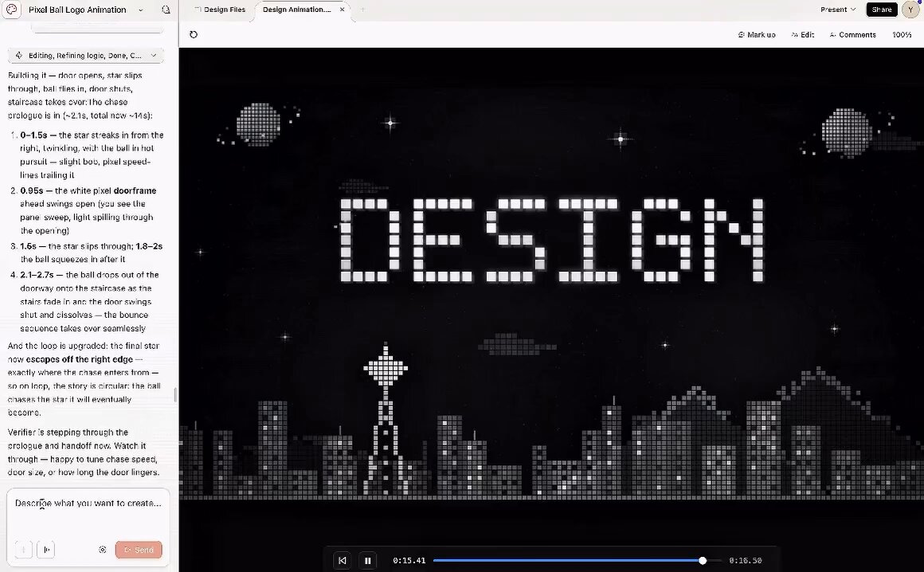
Task: Open user avatar Y menu
Action: (911, 10)
